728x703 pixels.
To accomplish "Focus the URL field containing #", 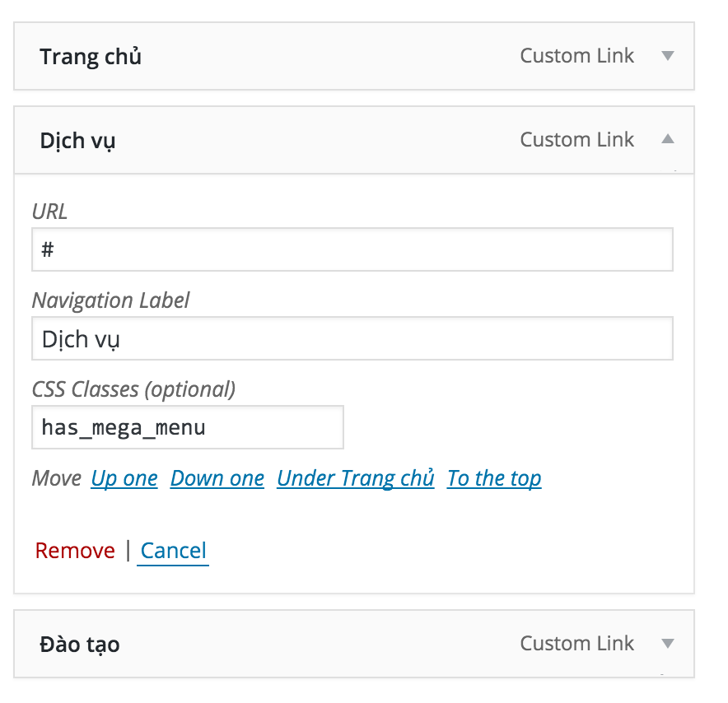I will 352,249.
